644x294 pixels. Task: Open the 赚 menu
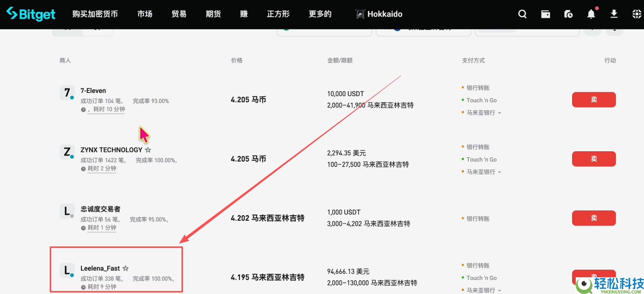pyautogui.click(x=244, y=14)
